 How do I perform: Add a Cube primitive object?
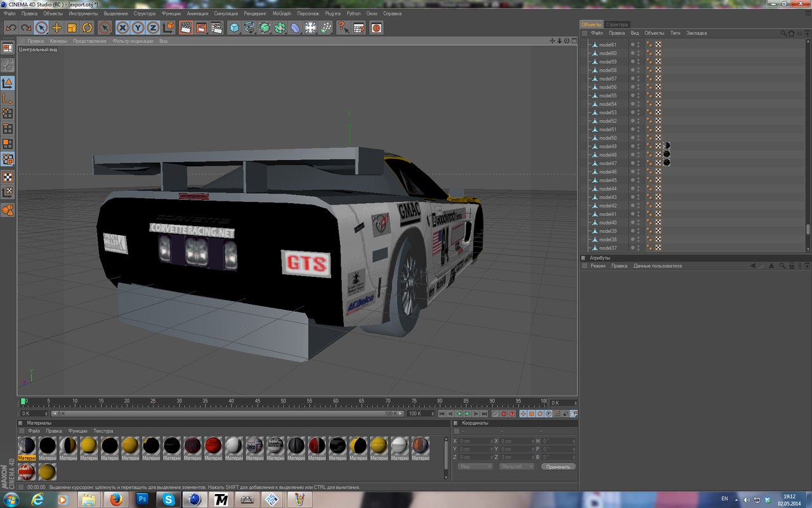[x=234, y=27]
